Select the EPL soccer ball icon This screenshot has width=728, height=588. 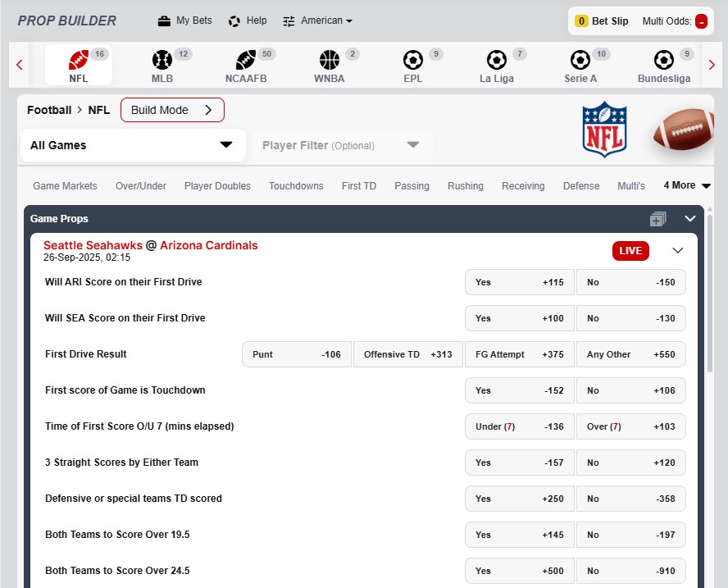point(412,60)
